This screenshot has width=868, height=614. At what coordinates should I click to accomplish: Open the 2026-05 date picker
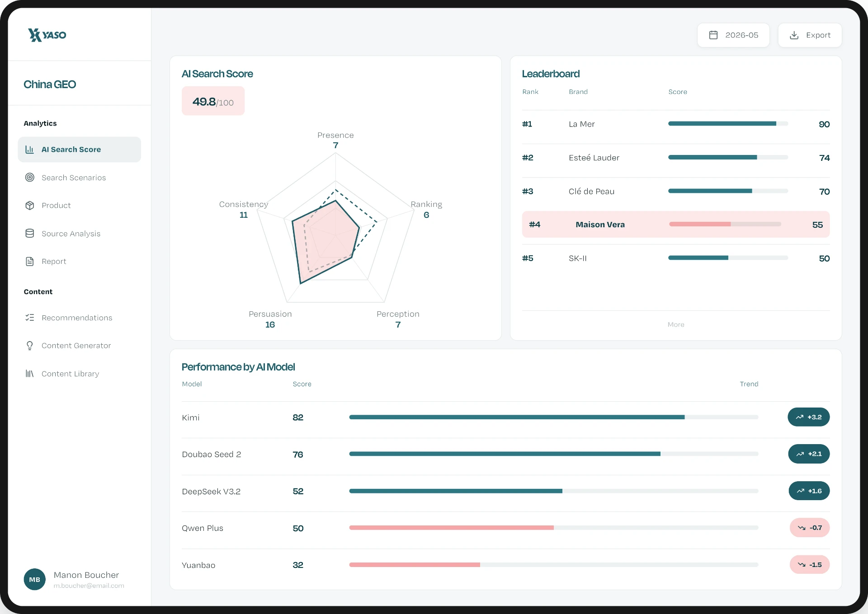coord(733,35)
